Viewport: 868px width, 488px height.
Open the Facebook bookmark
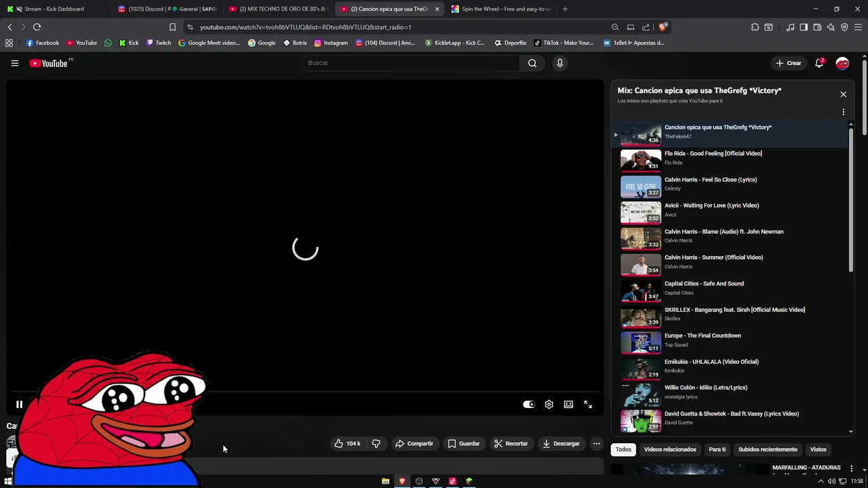42,43
